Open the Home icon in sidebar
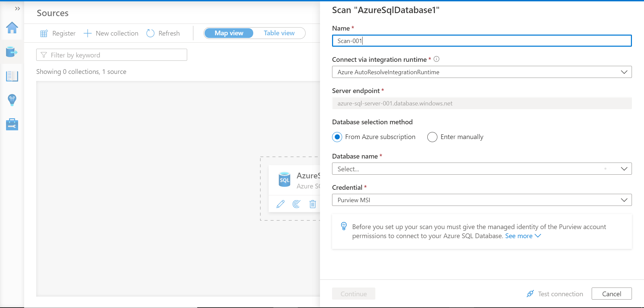 [12, 28]
